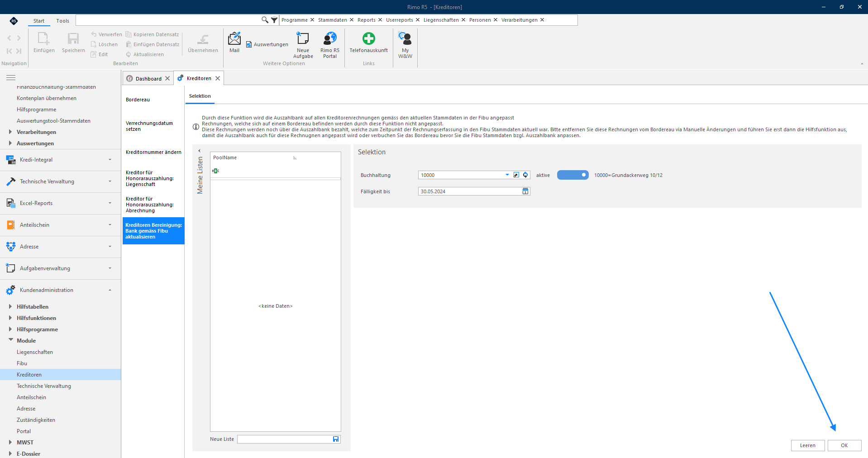The width and height of the screenshot is (868, 458).
Task: Click the Leeren button
Action: 808,445
